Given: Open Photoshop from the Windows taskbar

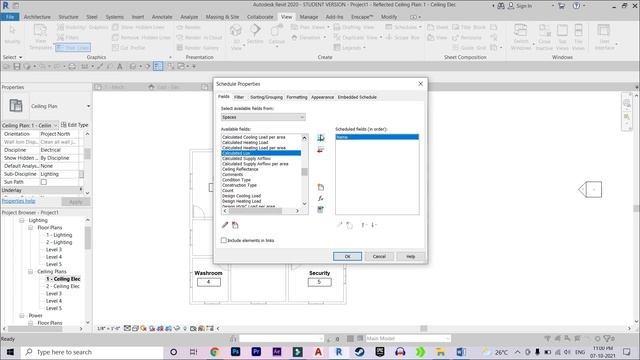Looking at the screenshot, I should click(x=236, y=352).
